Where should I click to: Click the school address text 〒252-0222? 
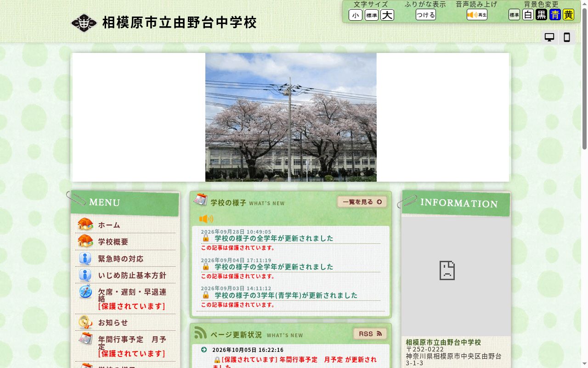point(425,349)
